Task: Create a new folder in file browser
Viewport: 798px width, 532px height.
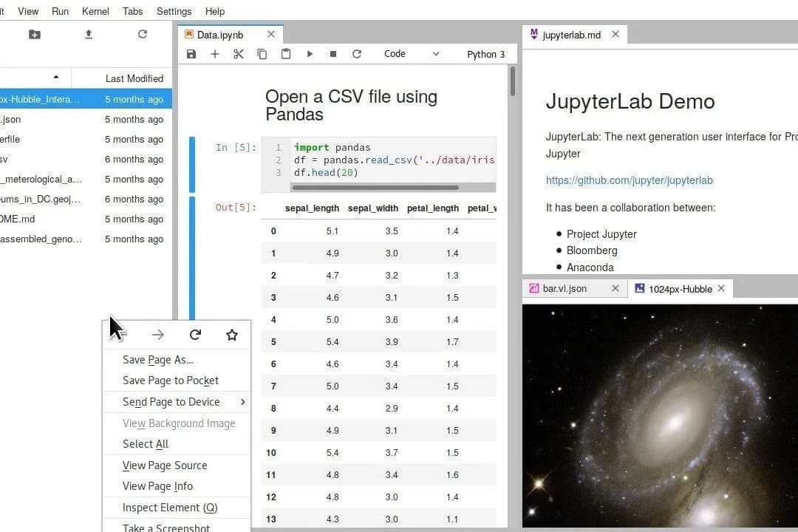Action: coord(35,34)
